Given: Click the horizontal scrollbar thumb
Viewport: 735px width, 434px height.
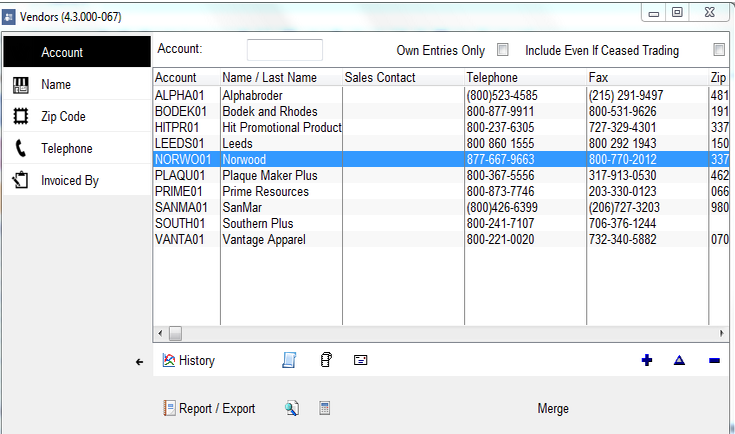Looking at the screenshot, I should coord(175,333).
